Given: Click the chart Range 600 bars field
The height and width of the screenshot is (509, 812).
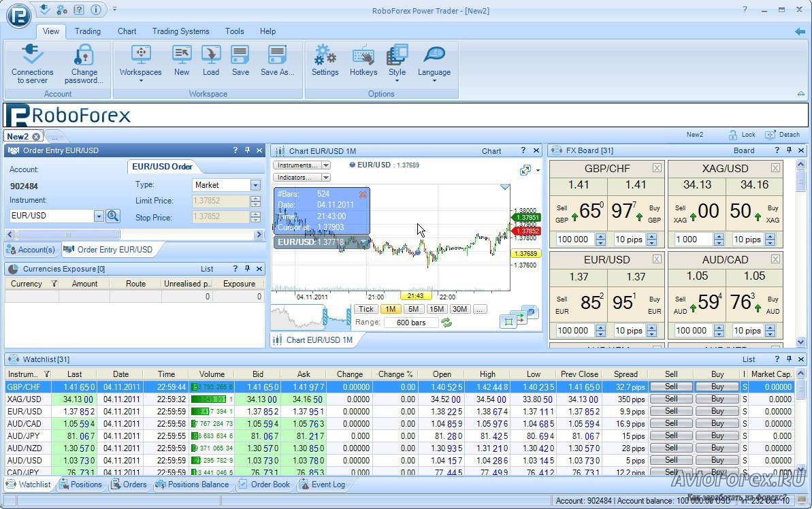Looking at the screenshot, I should click(411, 322).
